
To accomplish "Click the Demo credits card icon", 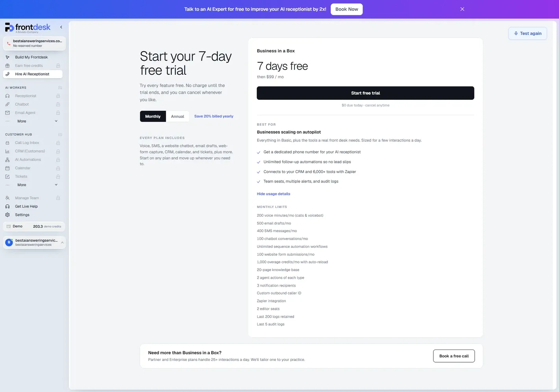I will [9, 226].
